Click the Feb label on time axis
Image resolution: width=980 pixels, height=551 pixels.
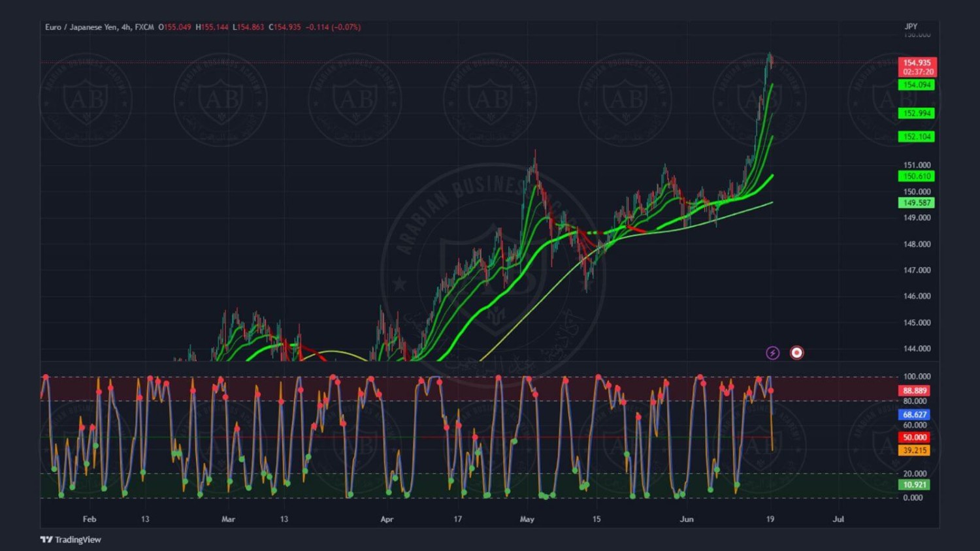click(90, 519)
